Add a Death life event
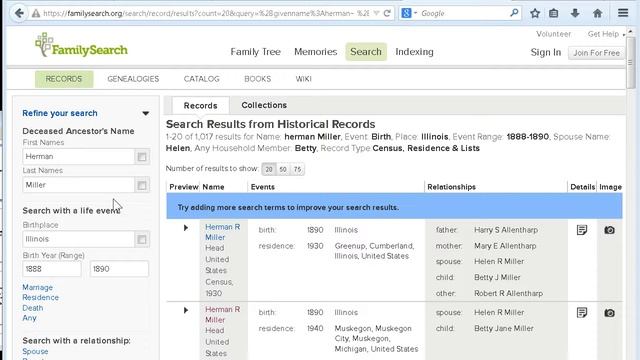This screenshot has height=360, width=640. tap(33, 308)
